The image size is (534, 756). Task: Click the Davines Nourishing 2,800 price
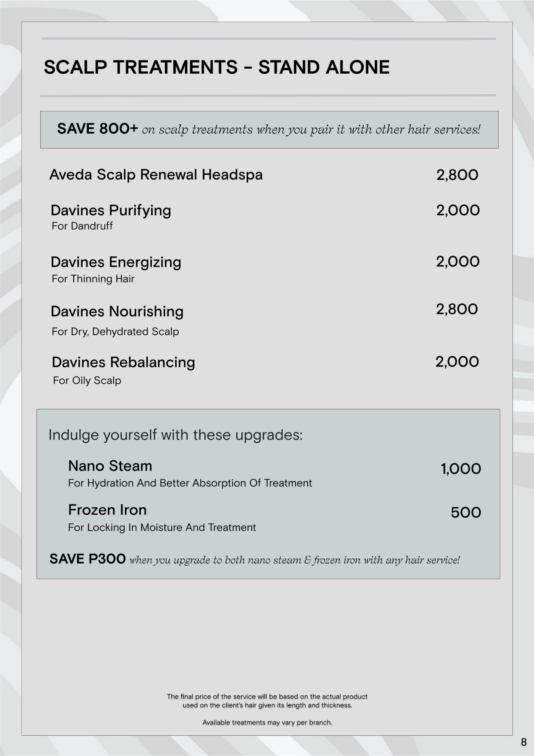point(457,310)
